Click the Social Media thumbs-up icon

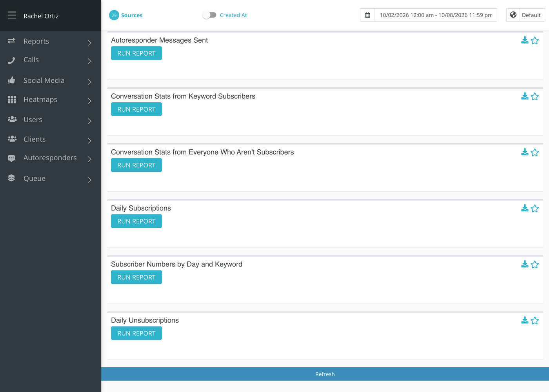tap(11, 80)
